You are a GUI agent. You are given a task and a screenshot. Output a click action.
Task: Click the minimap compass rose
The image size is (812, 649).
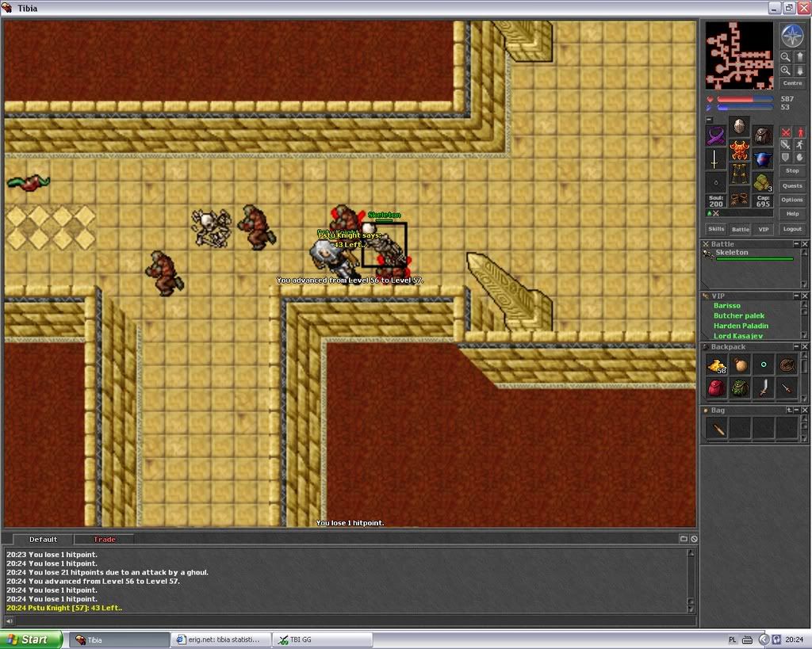coord(792,36)
